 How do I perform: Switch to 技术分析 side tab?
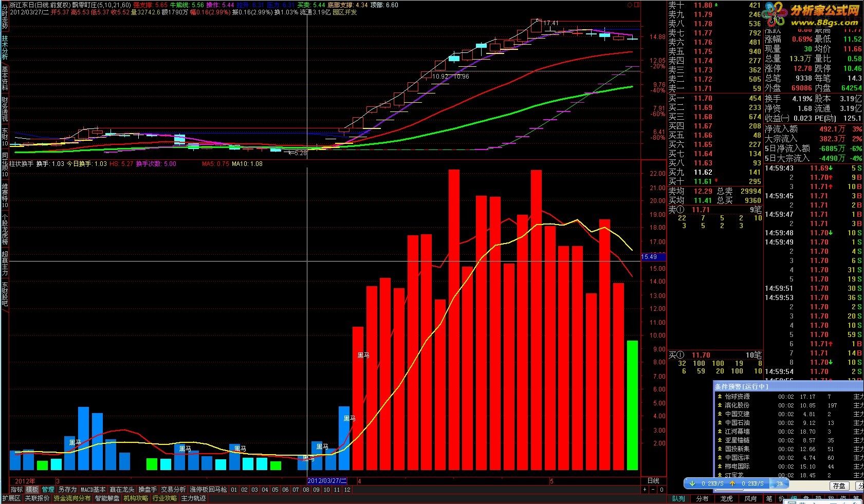click(5, 48)
